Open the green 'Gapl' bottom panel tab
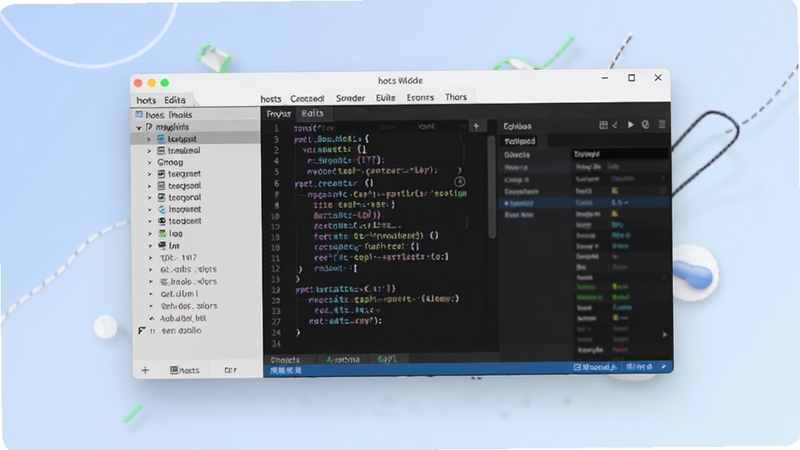Screen dimensions: 800x450 pyautogui.click(x=387, y=359)
